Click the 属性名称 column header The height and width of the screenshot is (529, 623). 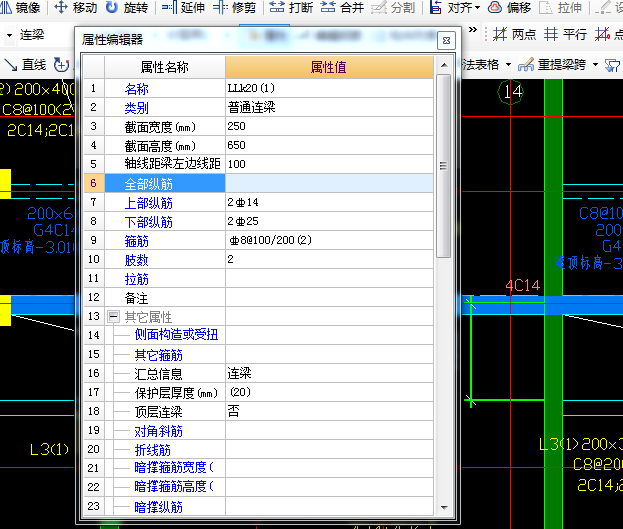point(164,67)
